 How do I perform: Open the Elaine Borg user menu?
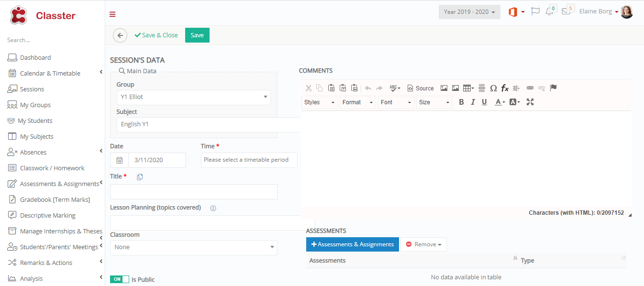click(606, 11)
